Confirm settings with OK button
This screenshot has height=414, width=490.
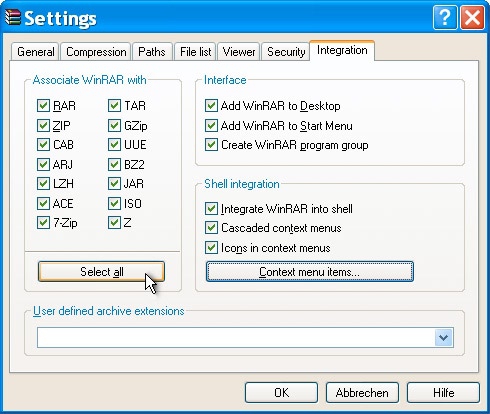[281, 393]
